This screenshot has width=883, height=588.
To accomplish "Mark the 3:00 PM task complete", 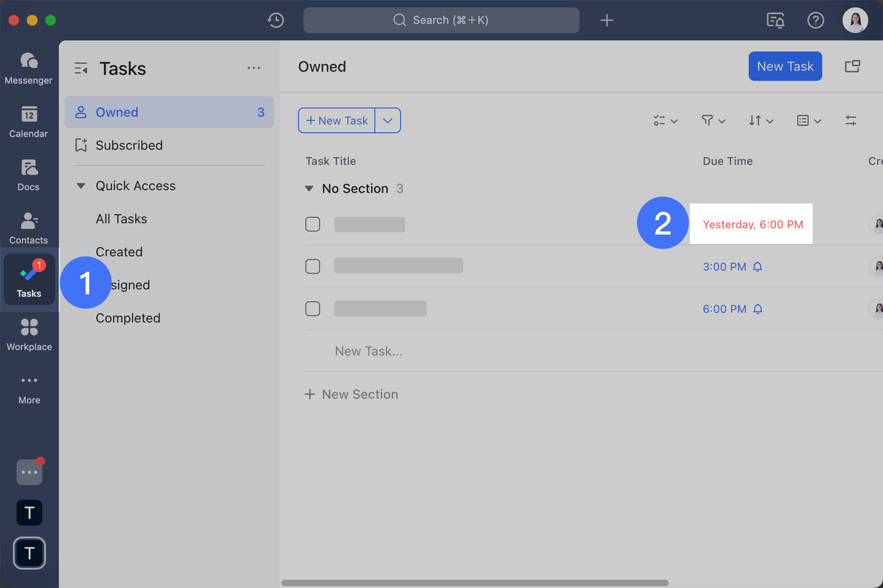I will pos(312,266).
